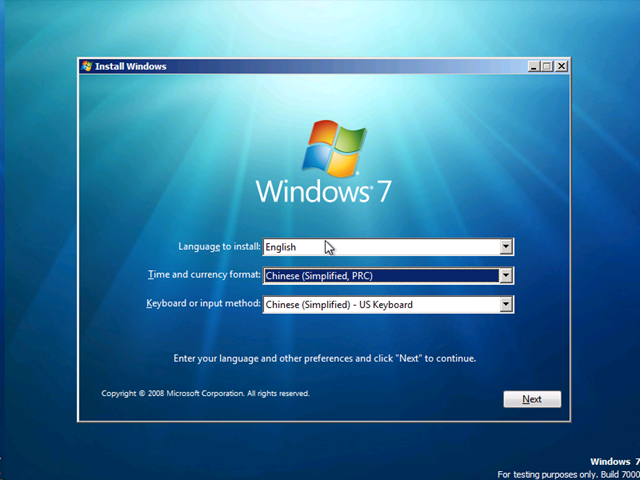Select the English language field

(x=388, y=247)
